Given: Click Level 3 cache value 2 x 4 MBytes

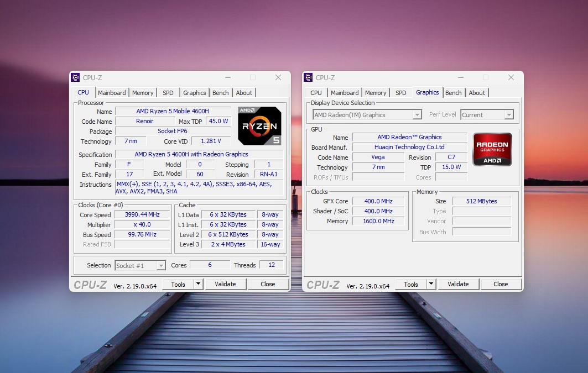Looking at the screenshot, I should (x=228, y=244).
